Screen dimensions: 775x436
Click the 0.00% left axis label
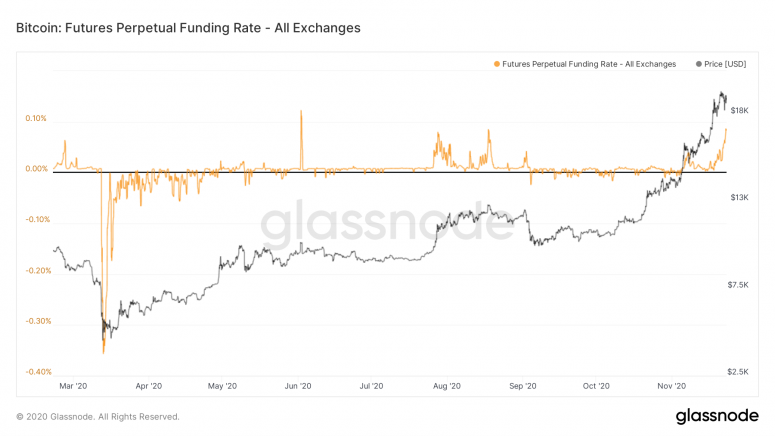coord(36,169)
